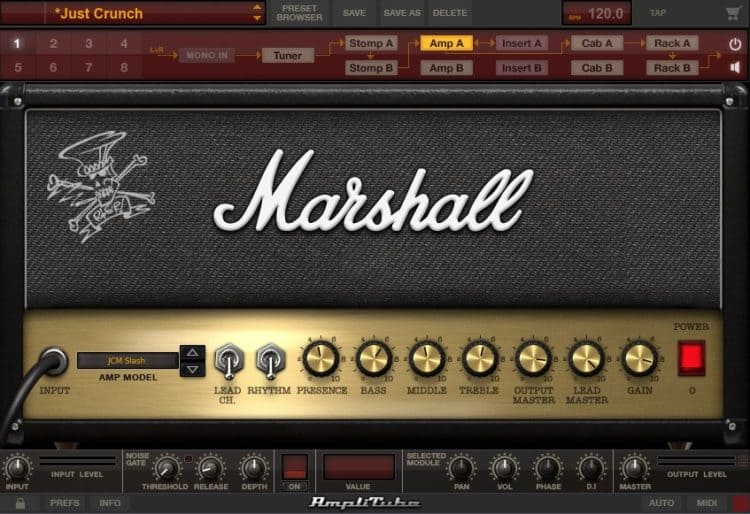Click the Delete preset button
Viewport: 750px width, 514px height.
(450, 13)
